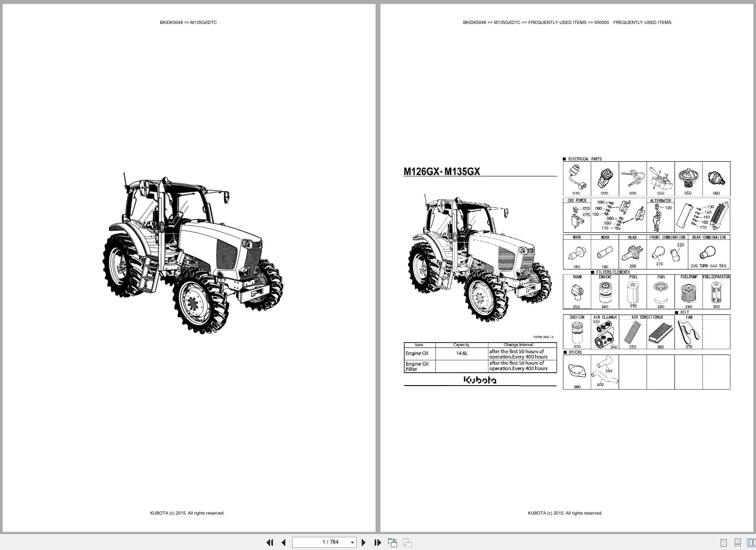Click the work light bulb 180 icon
The image size is (756, 550).
[576, 254]
